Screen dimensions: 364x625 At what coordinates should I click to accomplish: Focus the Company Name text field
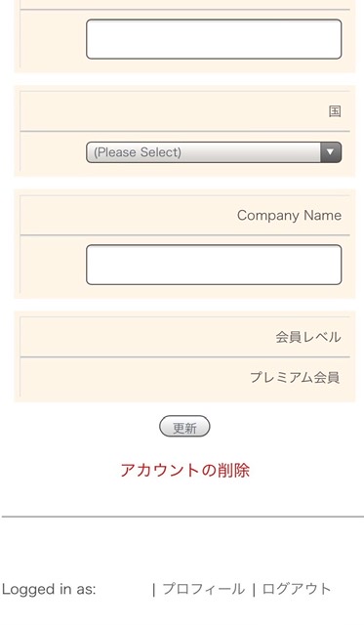pos(214,265)
